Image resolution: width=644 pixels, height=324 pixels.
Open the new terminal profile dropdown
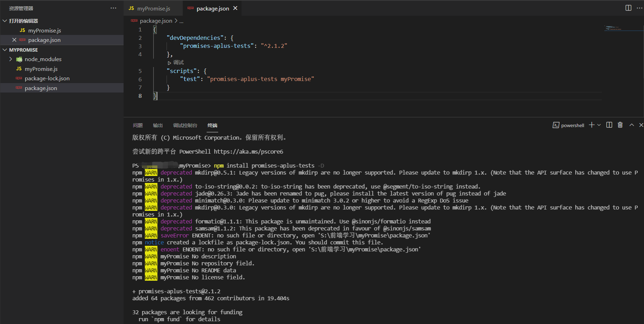click(599, 125)
